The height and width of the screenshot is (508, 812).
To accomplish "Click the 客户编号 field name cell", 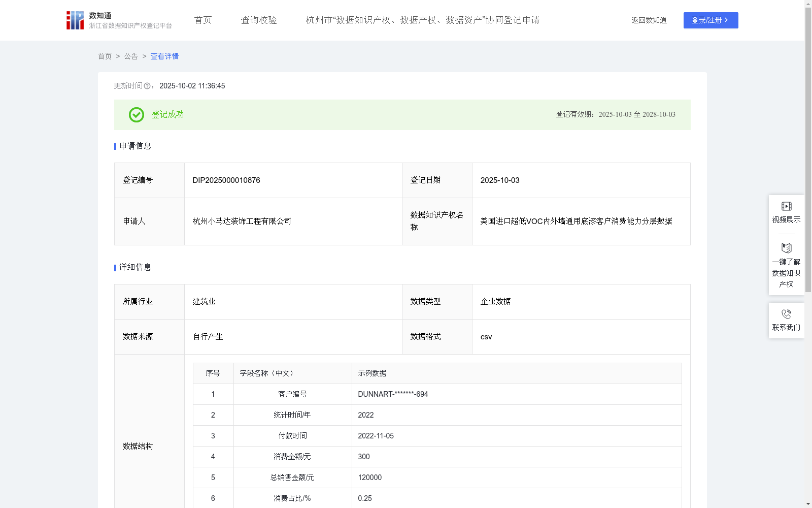I will pyautogui.click(x=292, y=394).
